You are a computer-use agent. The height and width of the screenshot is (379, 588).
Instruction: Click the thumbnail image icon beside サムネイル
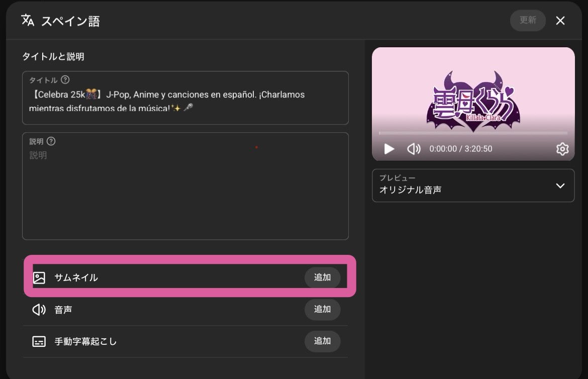[x=39, y=277]
